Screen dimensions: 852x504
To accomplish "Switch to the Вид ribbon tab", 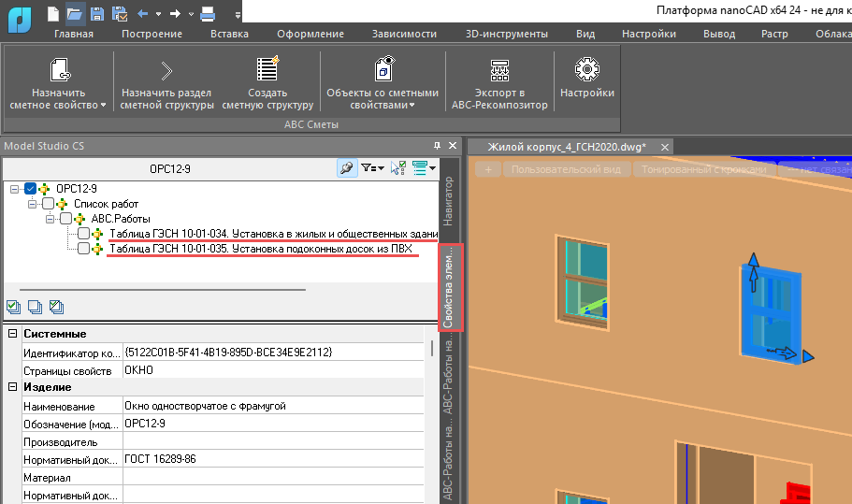I will click(585, 34).
